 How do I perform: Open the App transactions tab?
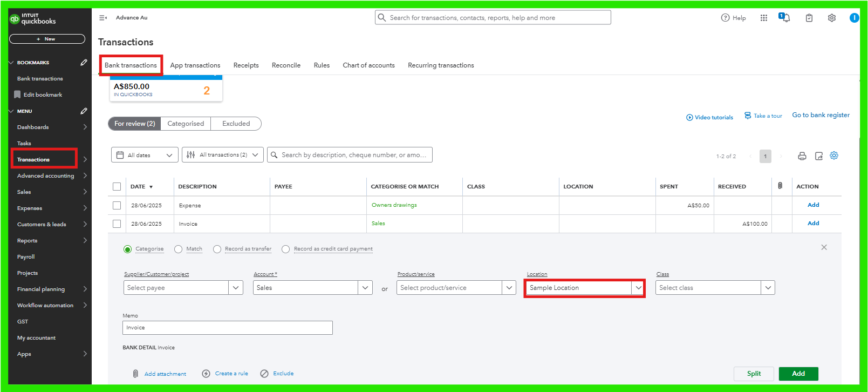pos(195,65)
